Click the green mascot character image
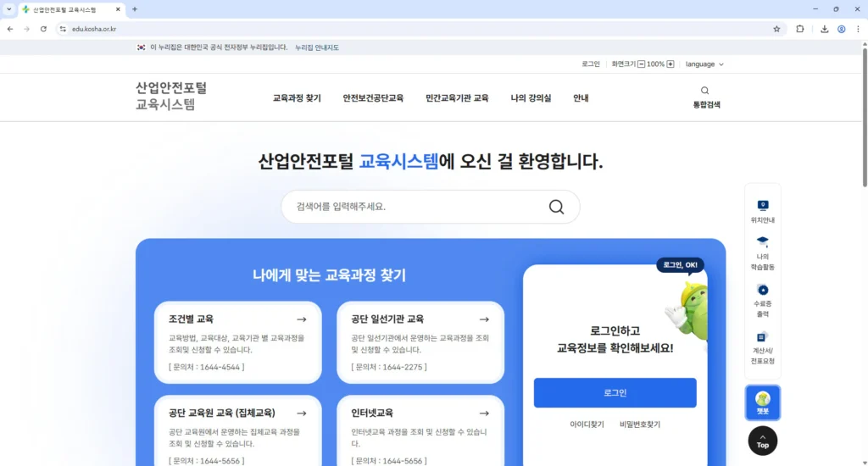 687,311
